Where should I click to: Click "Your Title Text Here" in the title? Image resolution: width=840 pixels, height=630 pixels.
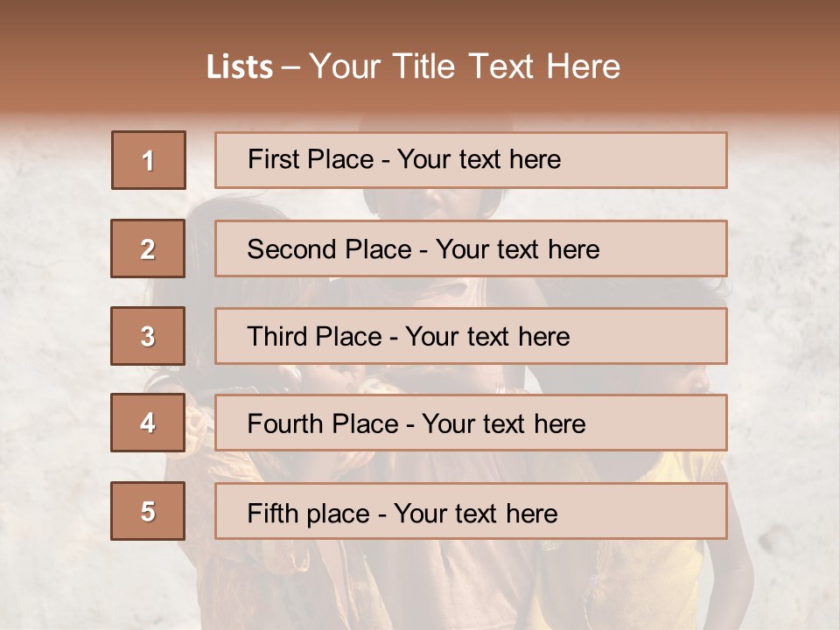click(x=465, y=66)
